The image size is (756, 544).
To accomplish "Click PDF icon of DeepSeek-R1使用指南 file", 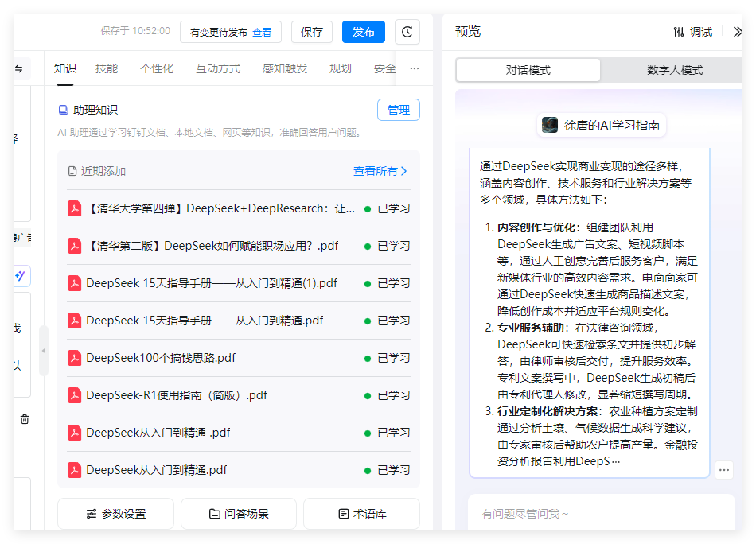I will click(74, 395).
